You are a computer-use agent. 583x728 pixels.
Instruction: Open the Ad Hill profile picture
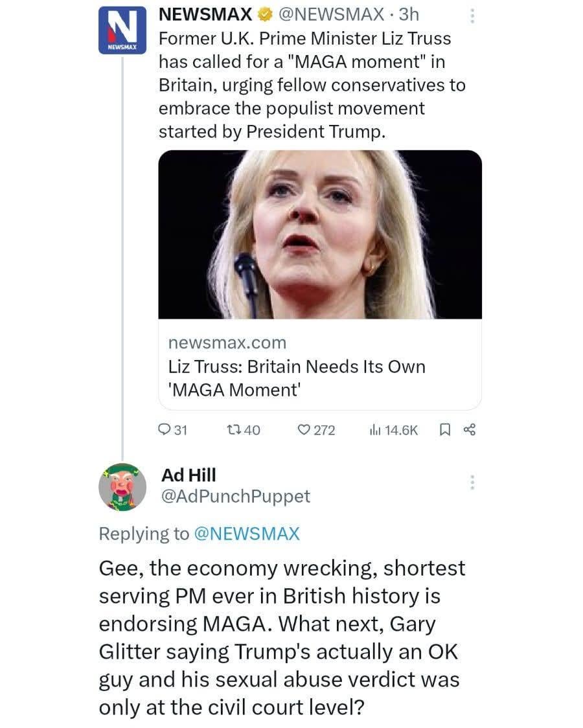tap(122, 487)
